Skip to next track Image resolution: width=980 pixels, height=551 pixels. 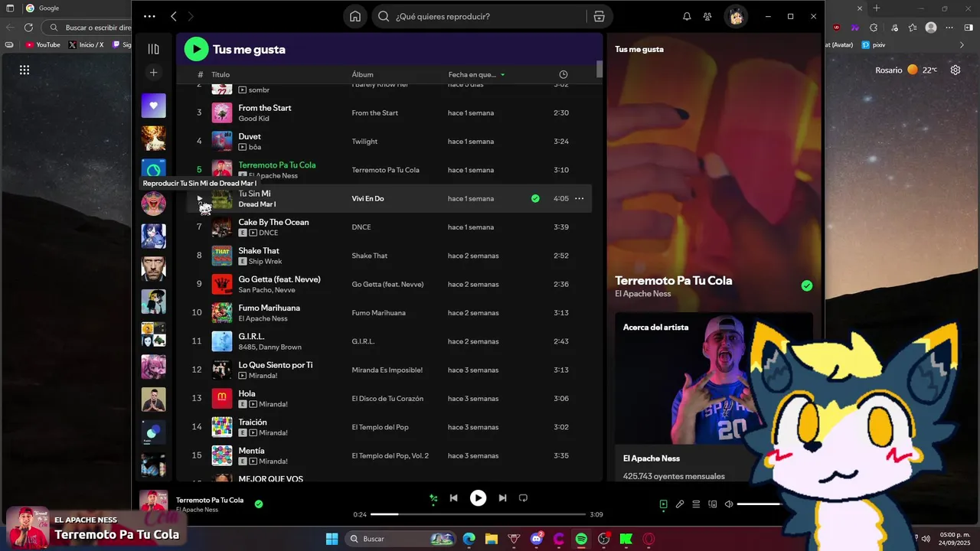coord(502,498)
